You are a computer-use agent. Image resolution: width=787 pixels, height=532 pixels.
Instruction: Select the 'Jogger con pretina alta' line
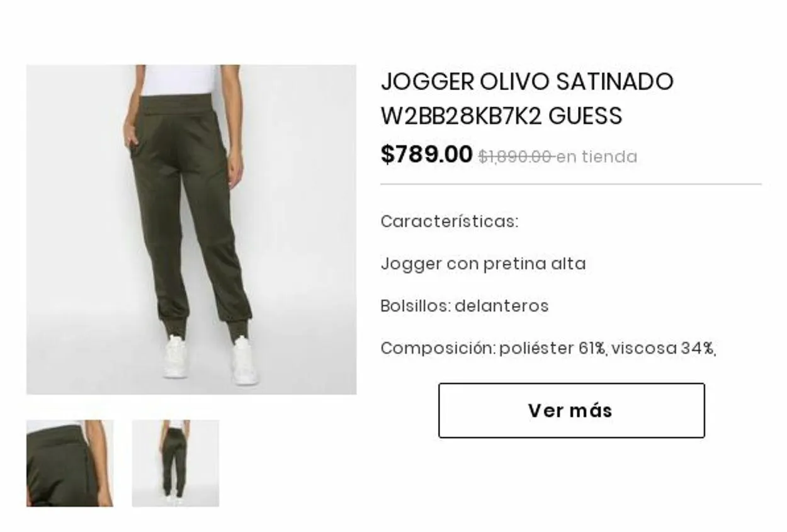tap(483, 264)
